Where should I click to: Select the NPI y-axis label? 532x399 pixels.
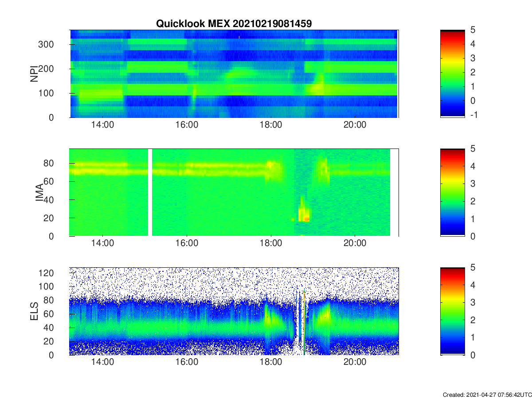34,74
